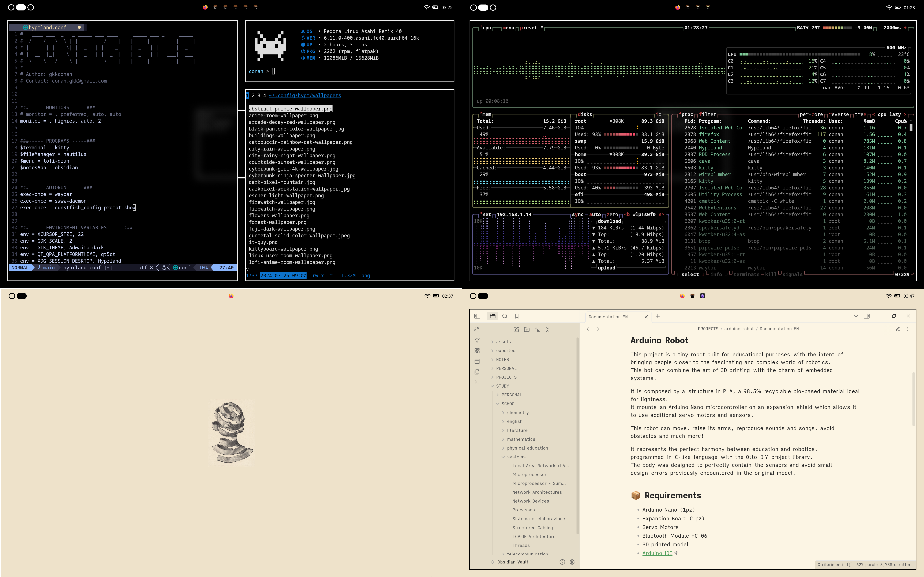Open a new tab with plus button
The image size is (924, 577).
658,316
